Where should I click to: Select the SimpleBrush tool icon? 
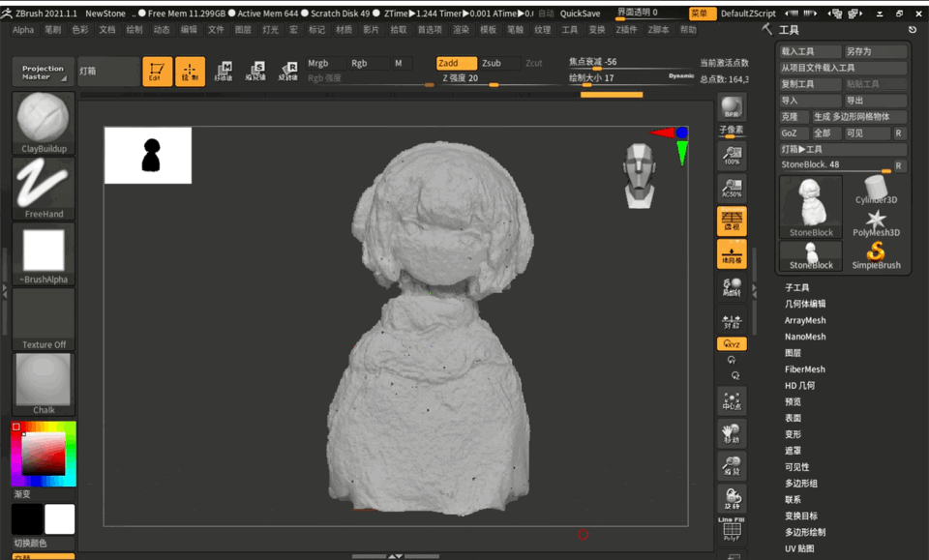[876, 255]
